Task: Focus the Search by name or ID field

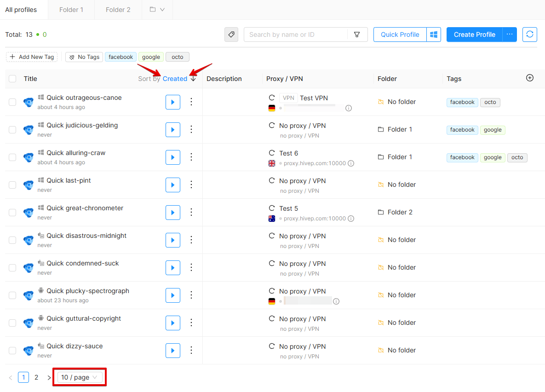Action: [x=296, y=35]
